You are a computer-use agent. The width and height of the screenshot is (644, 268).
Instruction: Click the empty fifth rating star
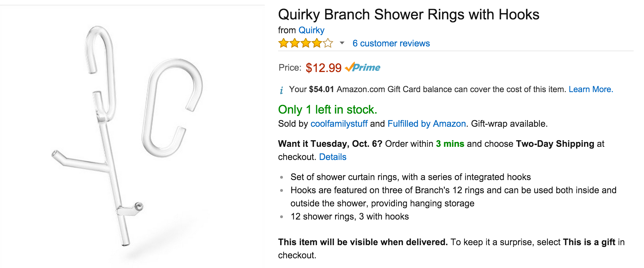pyautogui.click(x=328, y=43)
